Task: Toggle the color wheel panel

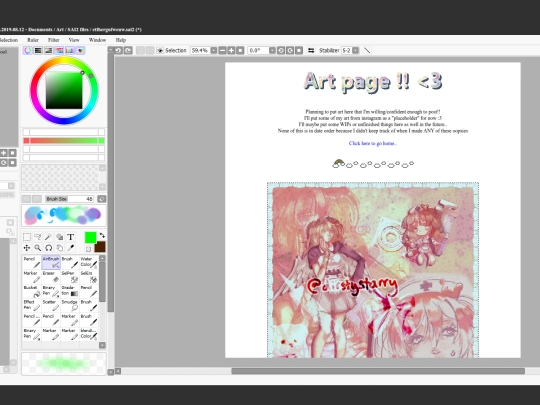Action: tap(28, 50)
